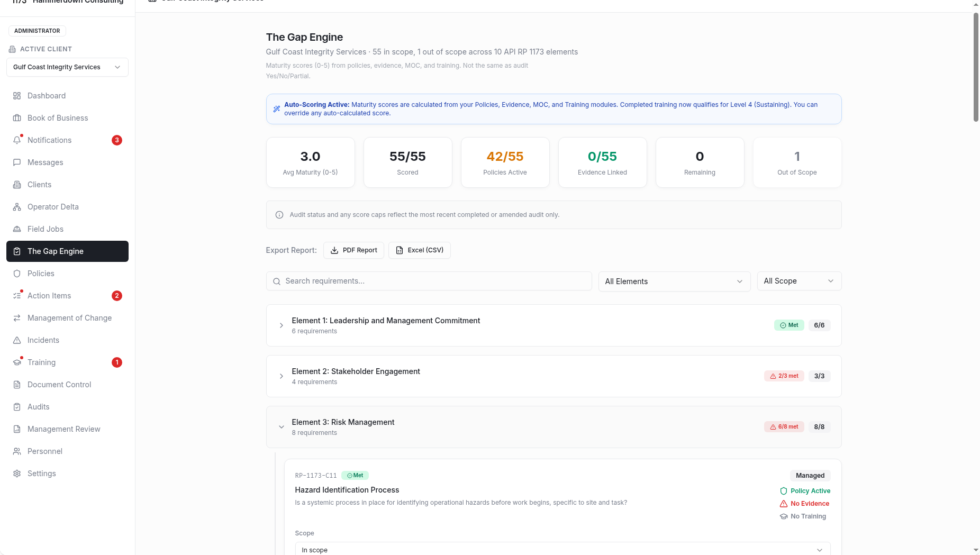The width and height of the screenshot is (980, 555).
Task: Expand Element 2 Stakeholder Engagement chevron
Action: pyautogui.click(x=282, y=376)
